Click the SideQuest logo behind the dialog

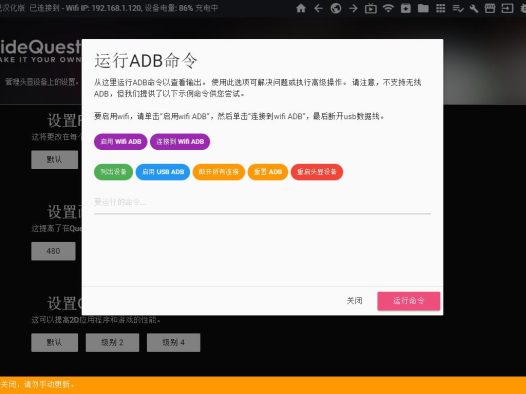[40, 50]
